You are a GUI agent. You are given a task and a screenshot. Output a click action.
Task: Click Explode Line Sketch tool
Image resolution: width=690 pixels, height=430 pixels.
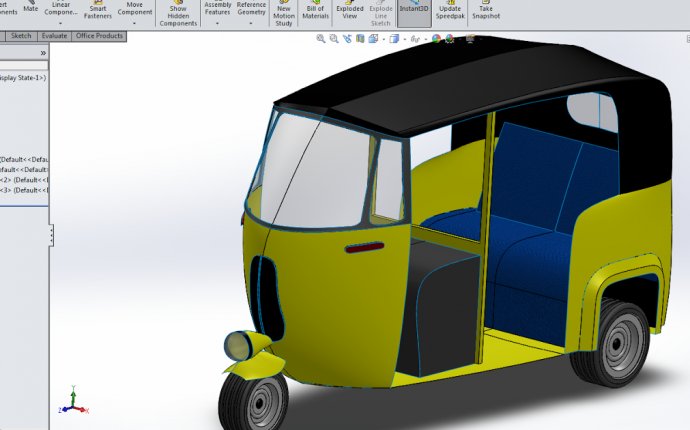pos(381,13)
